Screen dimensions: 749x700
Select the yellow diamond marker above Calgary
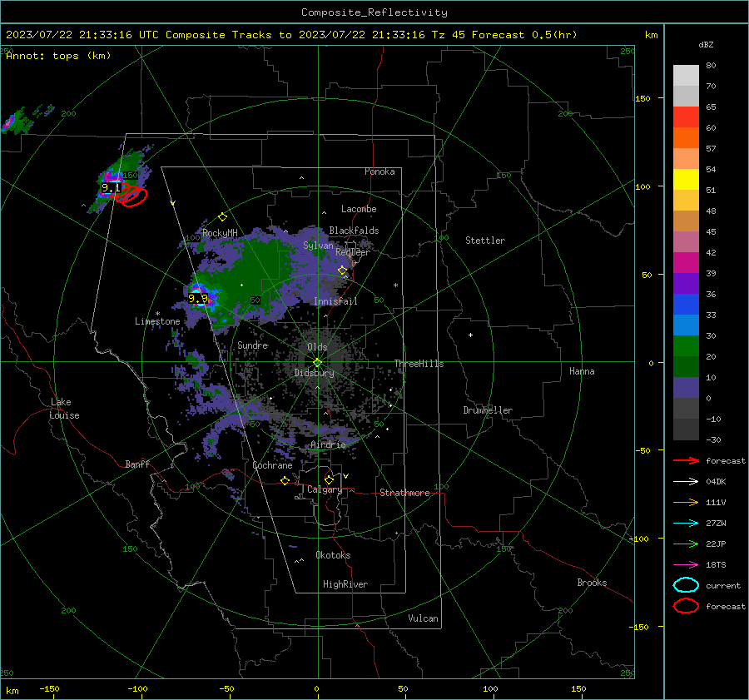pyautogui.click(x=329, y=479)
